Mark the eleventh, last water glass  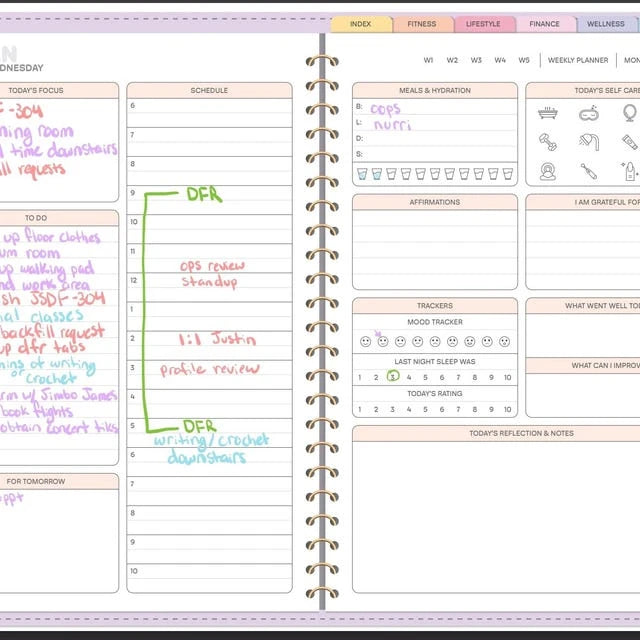click(508, 174)
